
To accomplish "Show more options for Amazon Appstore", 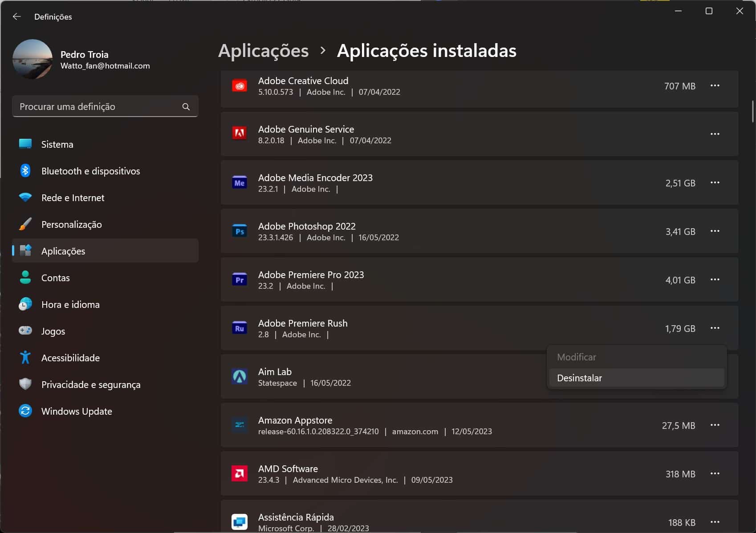I will [x=715, y=425].
